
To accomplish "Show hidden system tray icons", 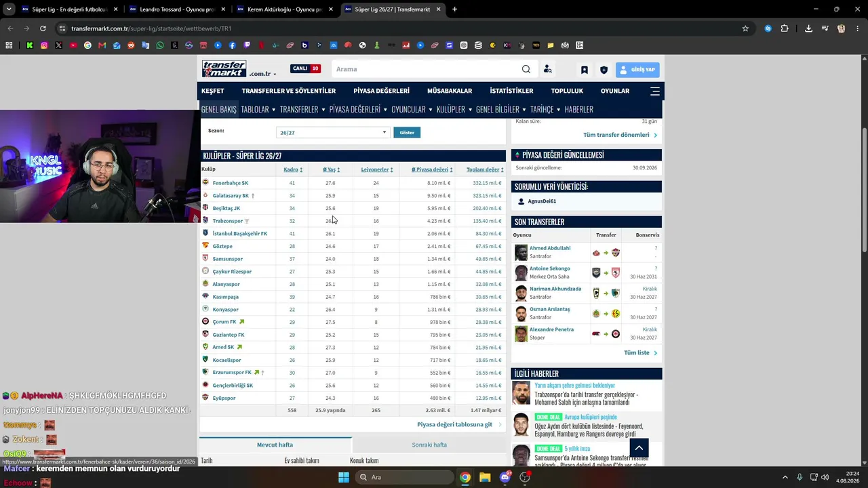I will [x=785, y=477].
